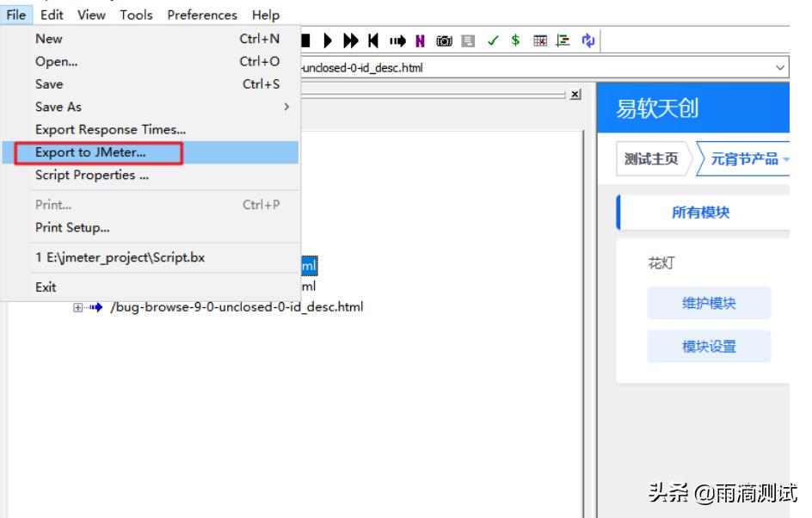Choose Print Setup... menu entry
812x518 pixels.
point(151,227)
